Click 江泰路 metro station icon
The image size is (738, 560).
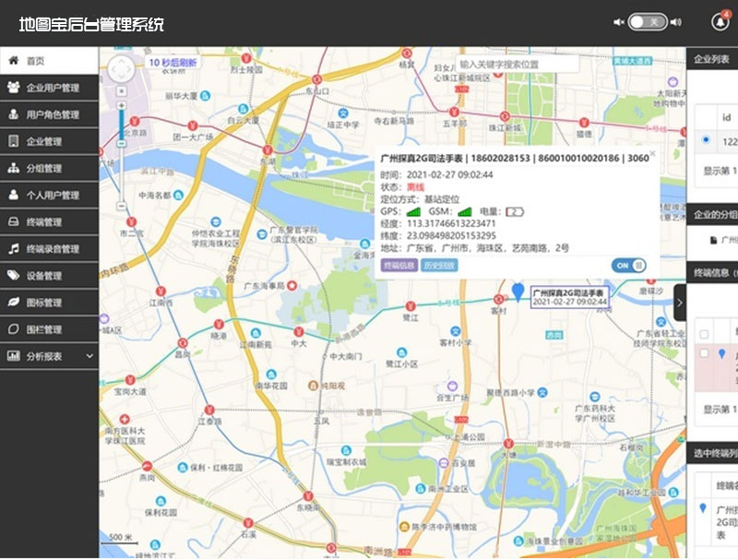209,410
